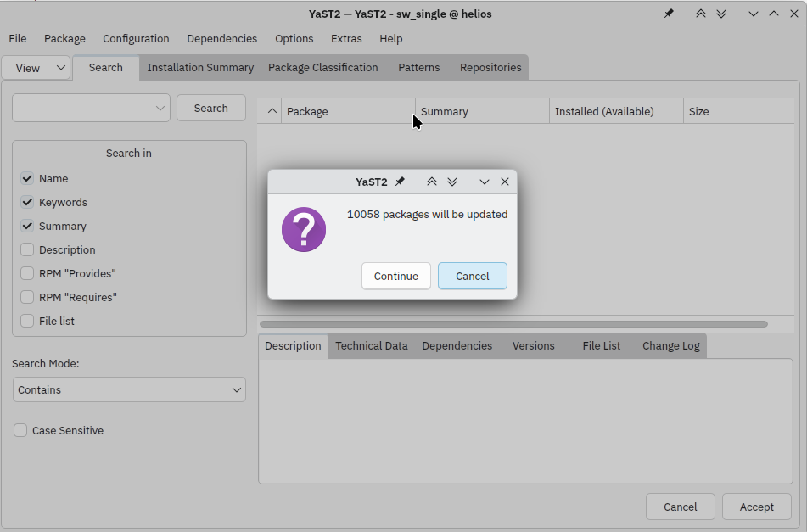Click Accept at bottom of main window

(757, 507)
